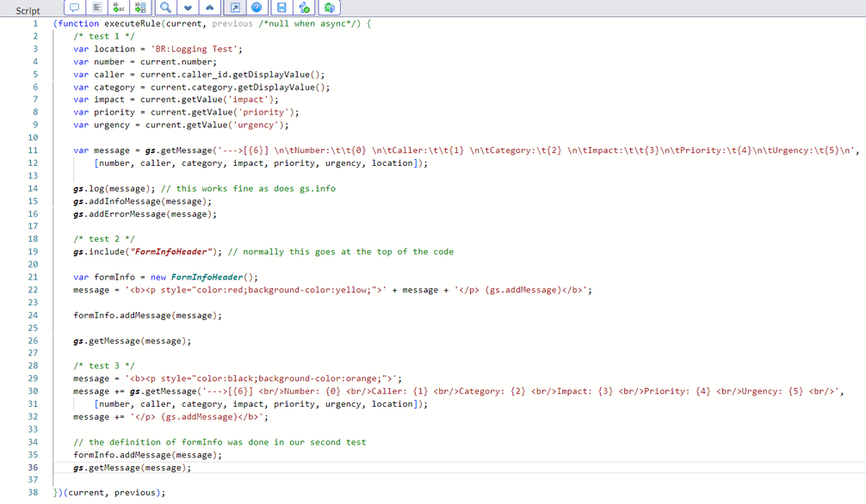866x504 pixels.
Task: Click the format code icon
Action: click(96, 7)
